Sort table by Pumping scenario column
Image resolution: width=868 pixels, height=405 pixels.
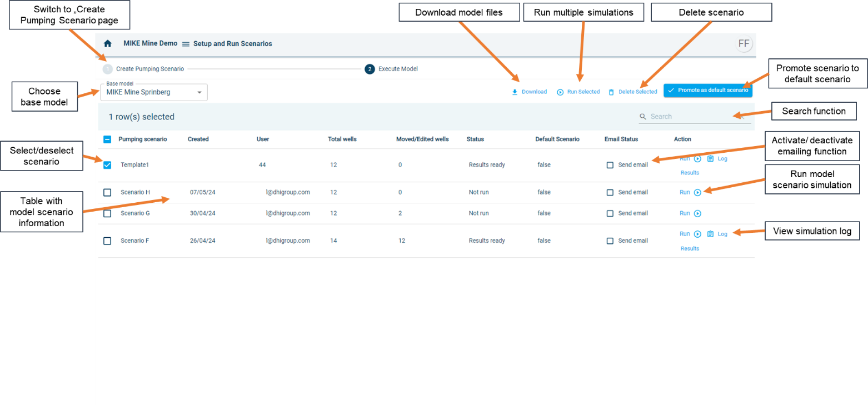(142, 139)
